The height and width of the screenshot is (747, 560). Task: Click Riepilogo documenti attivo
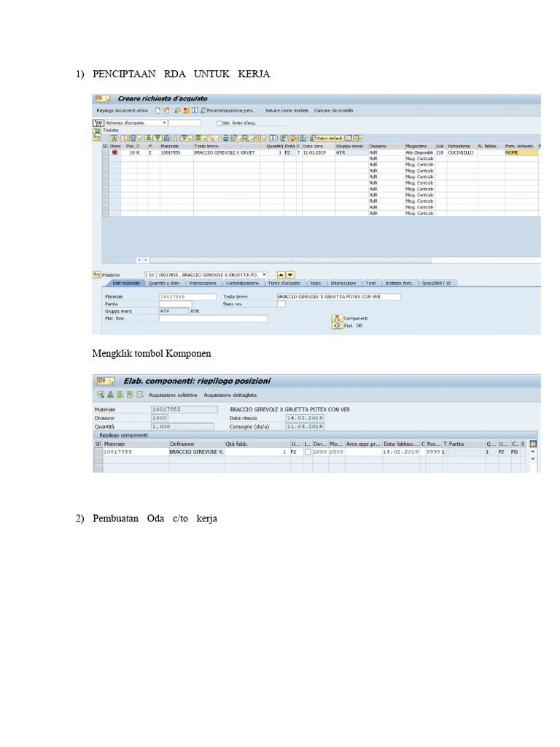tap(122, 111)
